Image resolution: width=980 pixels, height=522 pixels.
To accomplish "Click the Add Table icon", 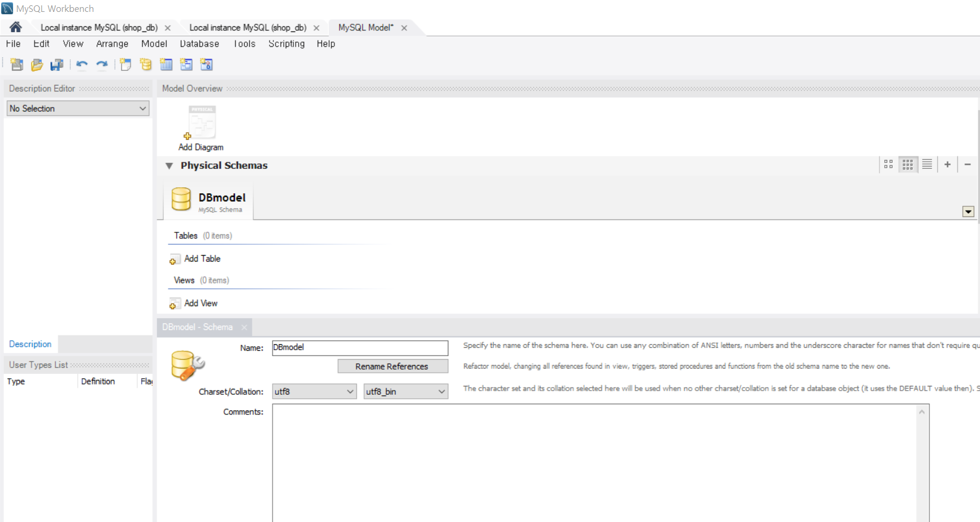I will (x=174, y=259).
